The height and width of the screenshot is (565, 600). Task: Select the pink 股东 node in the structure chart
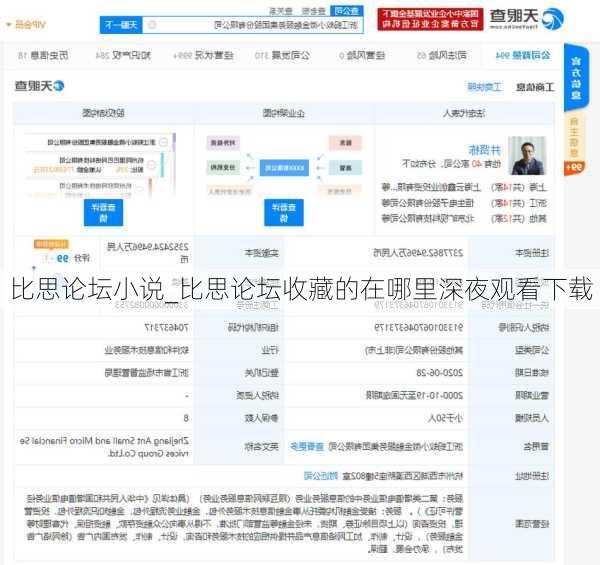coord(346,143)
